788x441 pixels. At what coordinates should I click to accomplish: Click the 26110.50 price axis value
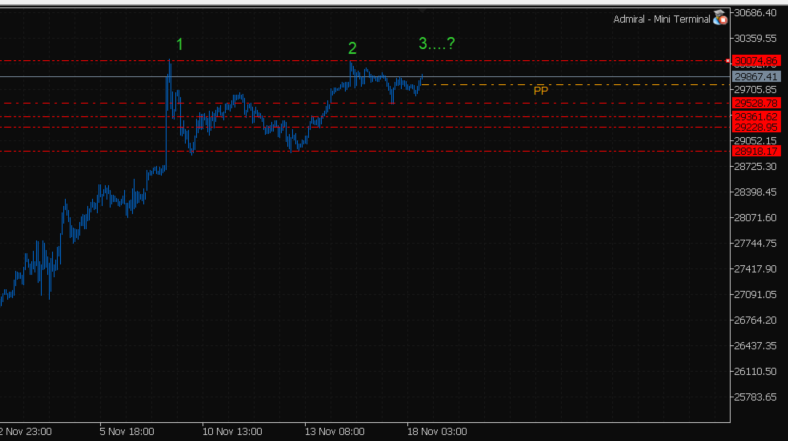pyautogui.click(x=755, y=371)
